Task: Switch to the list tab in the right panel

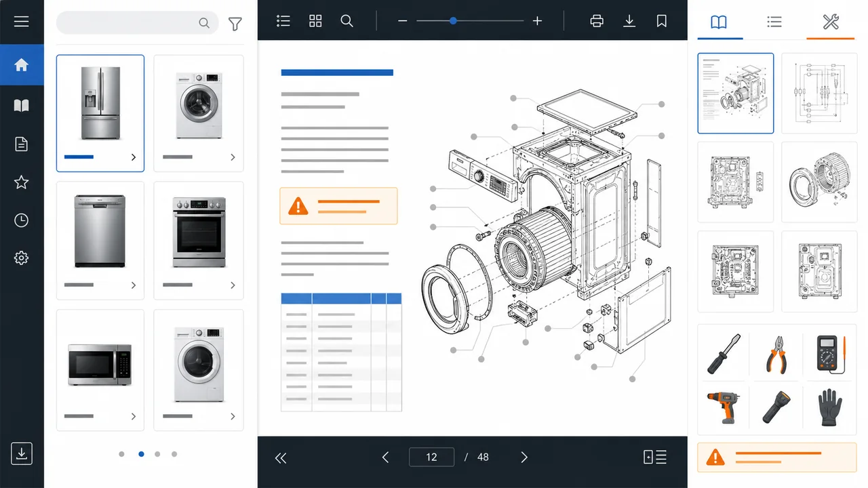Action: pyautogui.click(x=774, y=22)
